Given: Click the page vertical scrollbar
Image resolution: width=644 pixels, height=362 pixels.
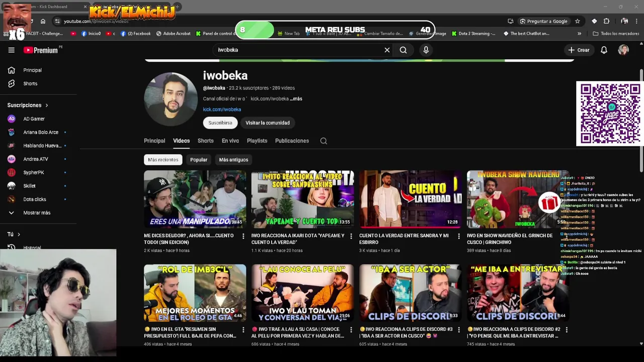Looking at the screenshot, I should tap(641, 121).
